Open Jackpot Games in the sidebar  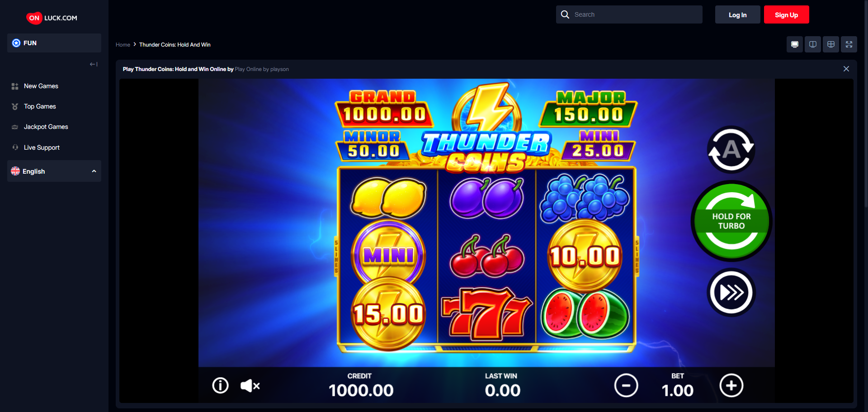[46, 127]
